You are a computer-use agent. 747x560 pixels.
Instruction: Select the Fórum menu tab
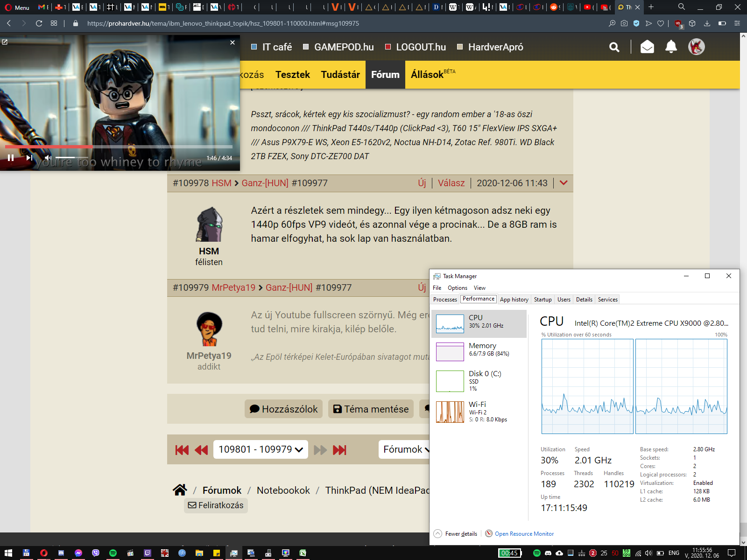click(385, 75)
